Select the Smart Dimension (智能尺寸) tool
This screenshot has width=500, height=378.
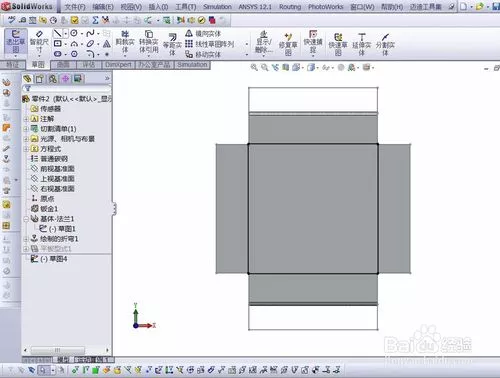click(39, 42)
